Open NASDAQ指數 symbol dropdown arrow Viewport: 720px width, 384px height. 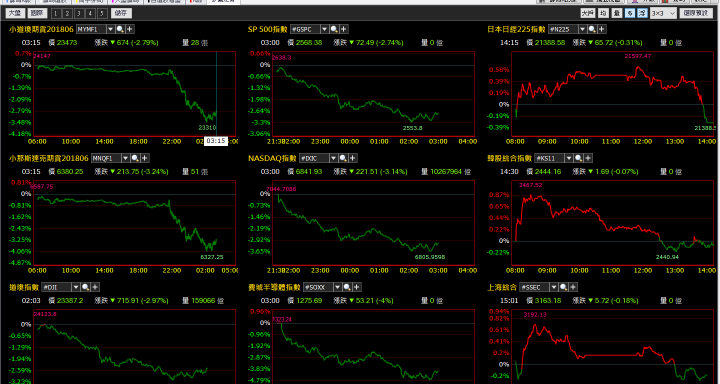click(333, 158)
